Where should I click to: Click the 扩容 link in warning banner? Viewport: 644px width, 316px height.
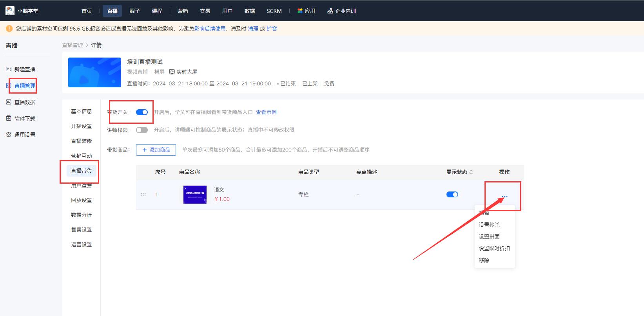[272, 29]
